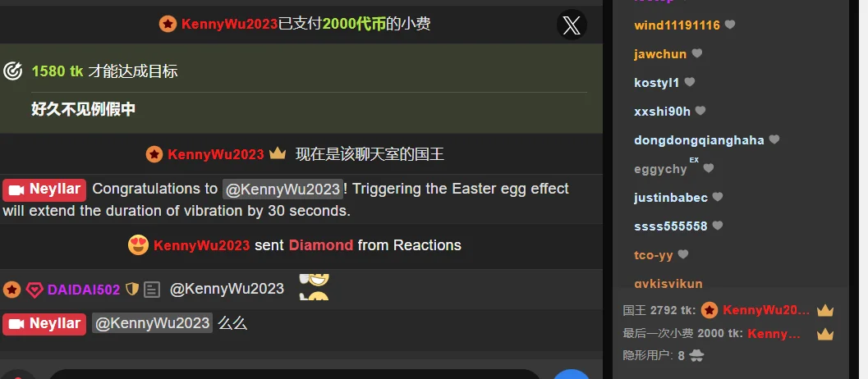Screen dimensions: 868x379
Task: Click the X (Twitter) share icon
Action: tap(572, 25)
